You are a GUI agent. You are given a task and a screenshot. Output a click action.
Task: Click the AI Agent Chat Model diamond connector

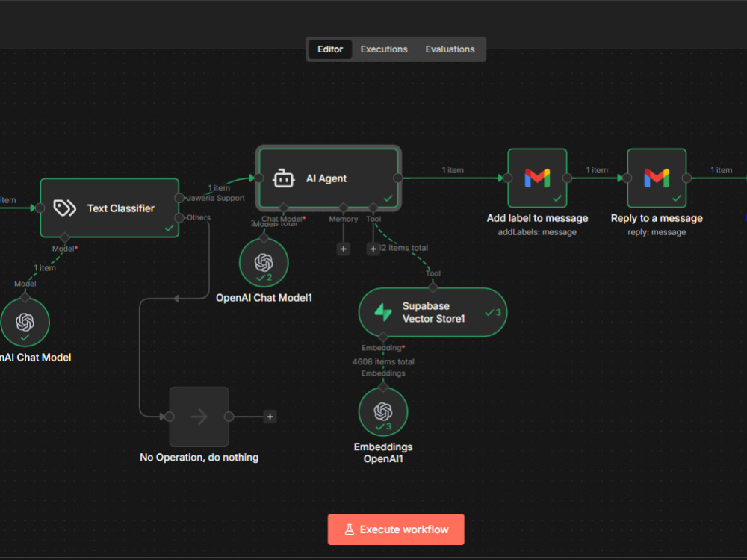click(x=284, y=208)
